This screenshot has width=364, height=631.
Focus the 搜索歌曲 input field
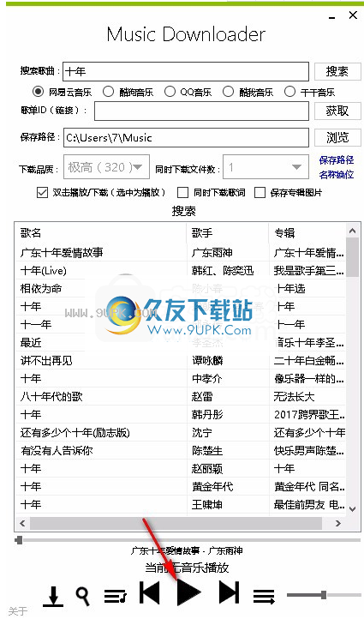click(186, 72)
